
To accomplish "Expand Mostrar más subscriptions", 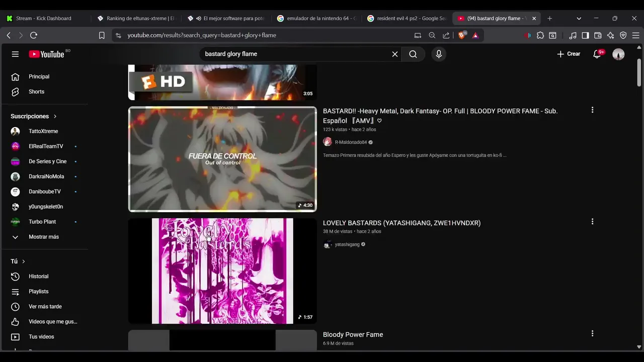I will coord(44,237).
